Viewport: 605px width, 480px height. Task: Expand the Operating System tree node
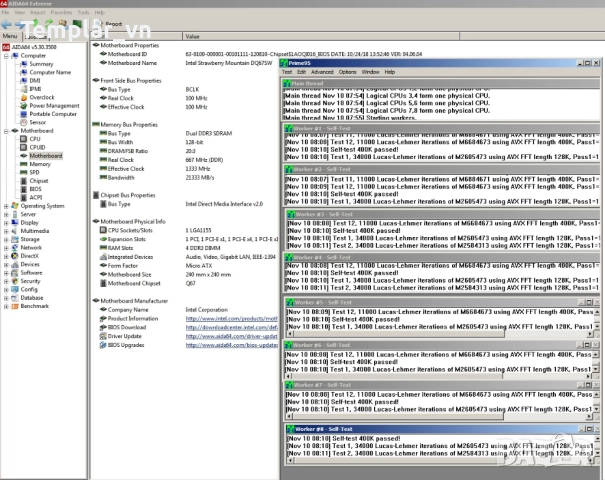point(4,206)
